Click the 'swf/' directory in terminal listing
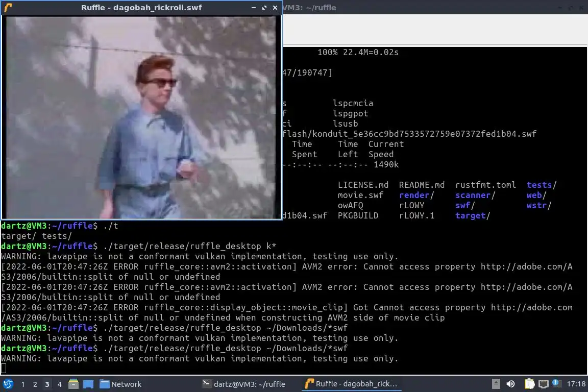This screenshot has height=392, width=588. [465, 205]
